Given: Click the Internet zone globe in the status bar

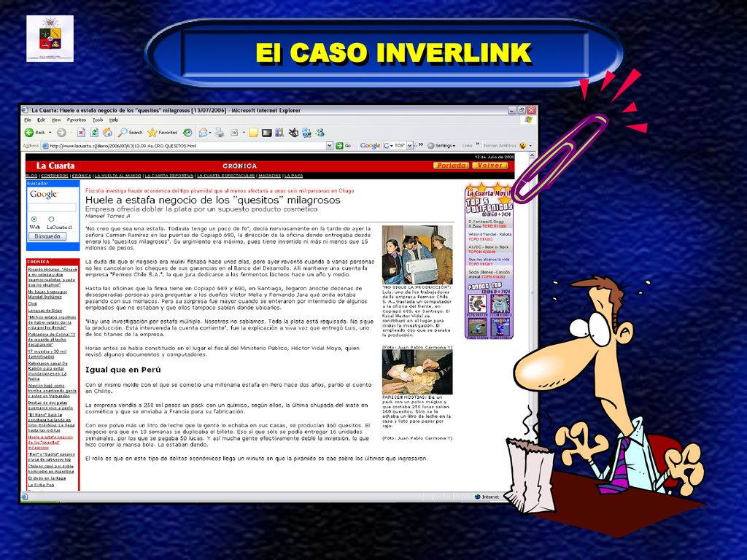Looking at the screenshot, I should (x=477, y=497).
